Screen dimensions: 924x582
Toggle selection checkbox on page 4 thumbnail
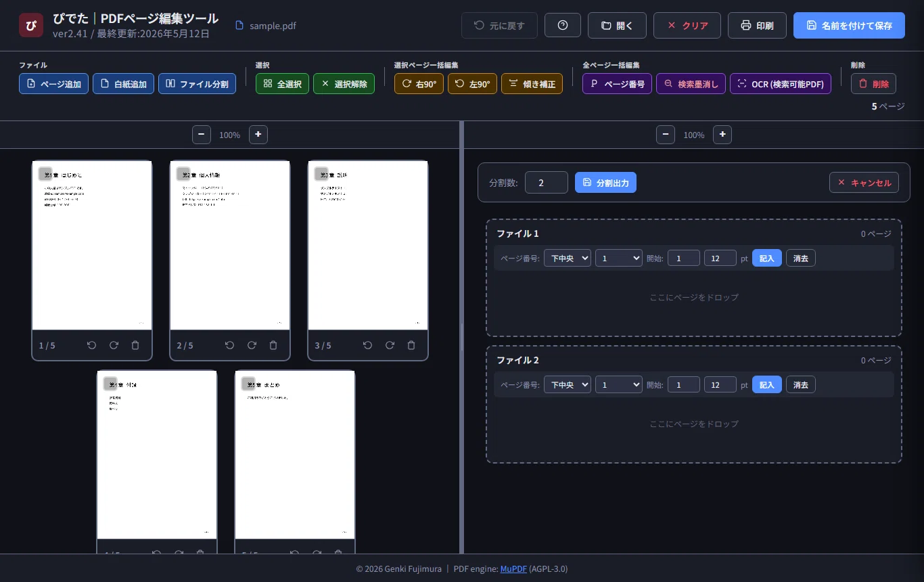coord(110,384)
